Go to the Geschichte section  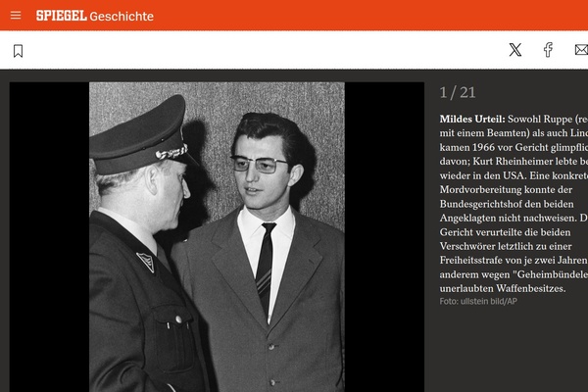[122, 16]
